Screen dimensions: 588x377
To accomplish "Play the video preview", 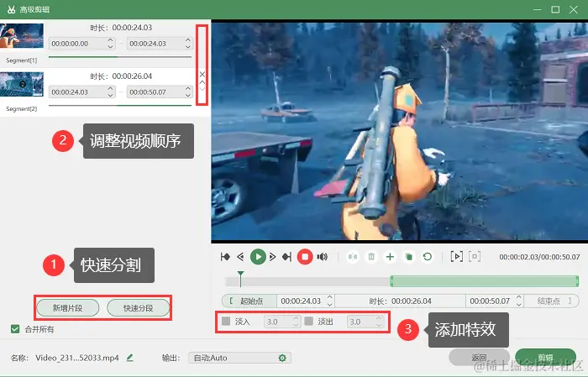I will pos(258,257).
